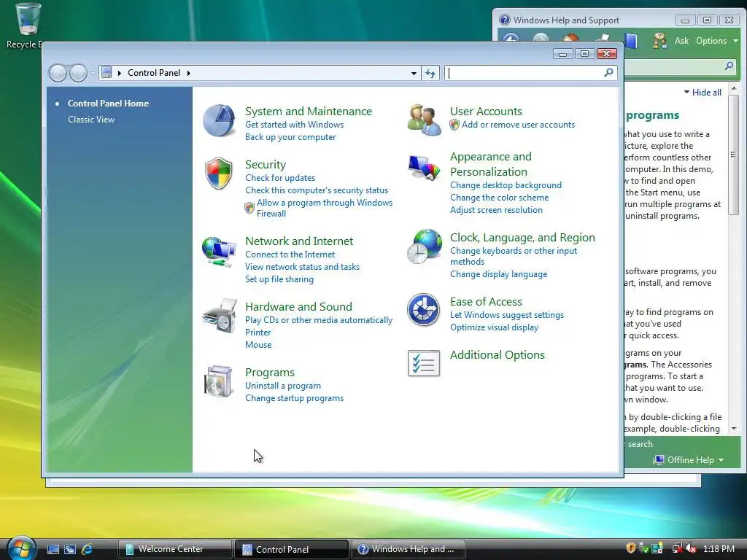Open the address bar history dropdown arrow
This screenshot has height=560, width=747.
[x=414, y=74]
